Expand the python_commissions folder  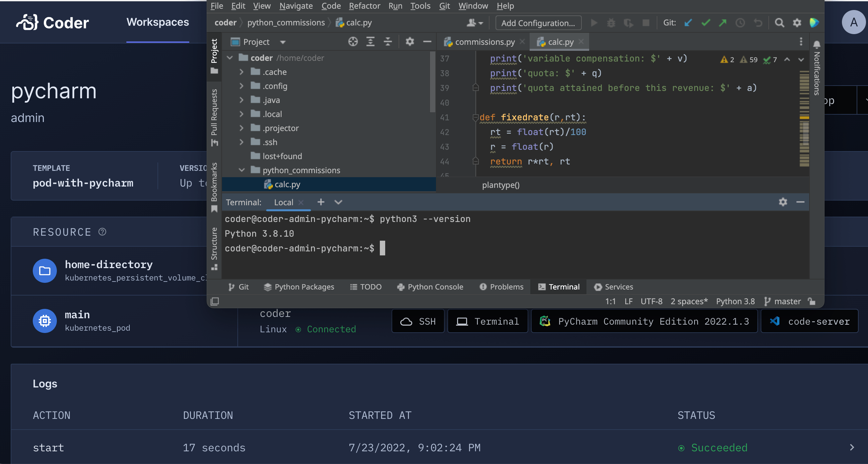coord(240,170)
